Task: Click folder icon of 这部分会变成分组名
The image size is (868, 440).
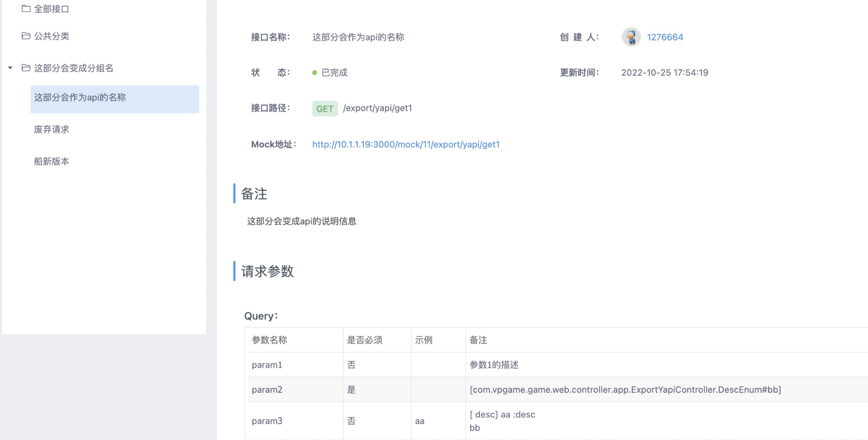Action: tap(26, 68)
